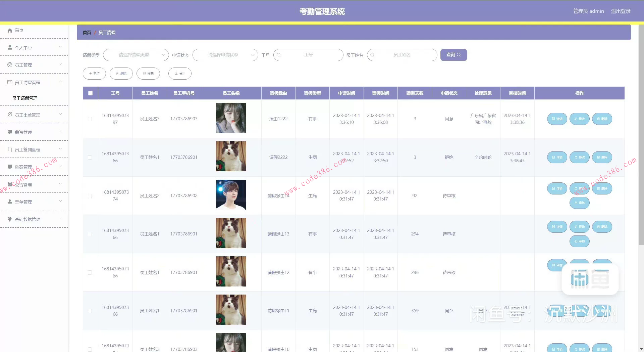Expand the 员工出差管理 menu chevron
The image size is (644, 352).
(60, 114)
